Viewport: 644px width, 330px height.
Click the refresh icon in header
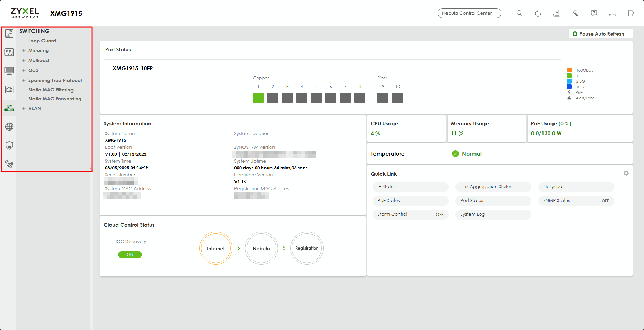pos(538,13)
